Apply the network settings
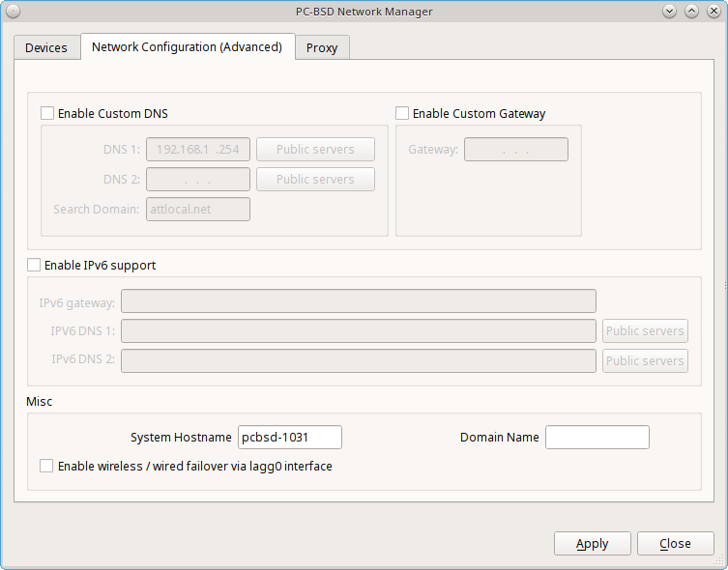 point(593,543)
